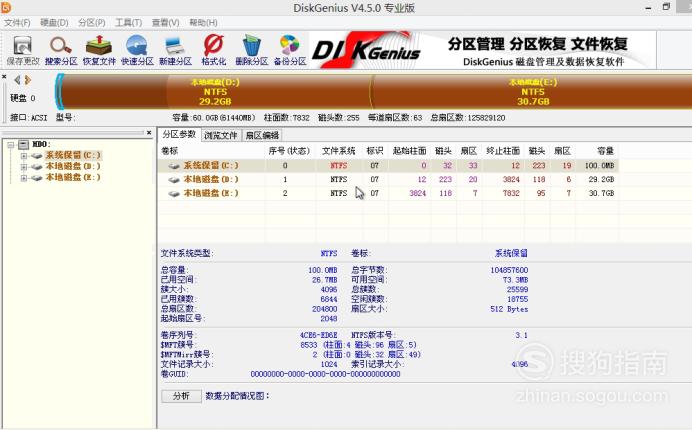692x430 pixels.
Task: Click starting sector value 2048
Action: tap(329, 319)
